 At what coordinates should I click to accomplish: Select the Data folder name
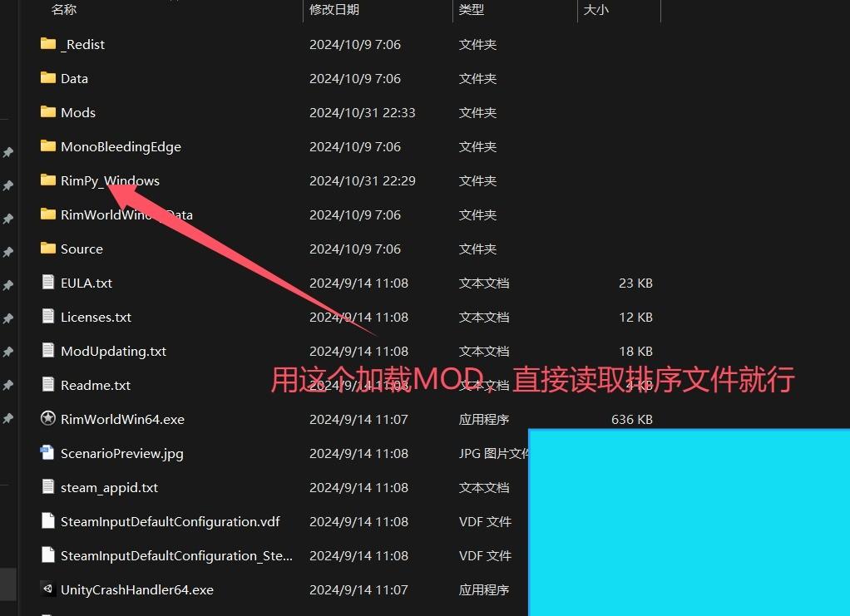point(74,78)
